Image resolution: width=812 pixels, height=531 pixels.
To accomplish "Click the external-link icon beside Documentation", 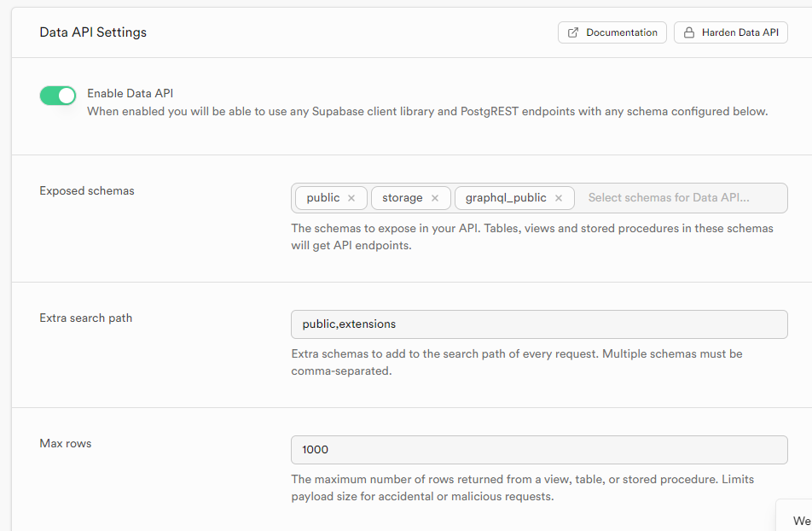I will tap(573, 32).
